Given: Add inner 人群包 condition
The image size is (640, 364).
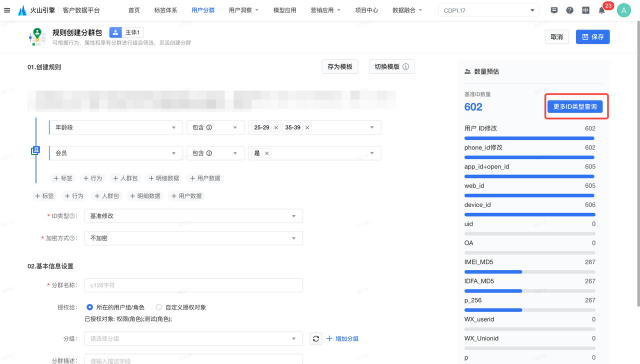Looking at the screenshot, I should point(125,178).
